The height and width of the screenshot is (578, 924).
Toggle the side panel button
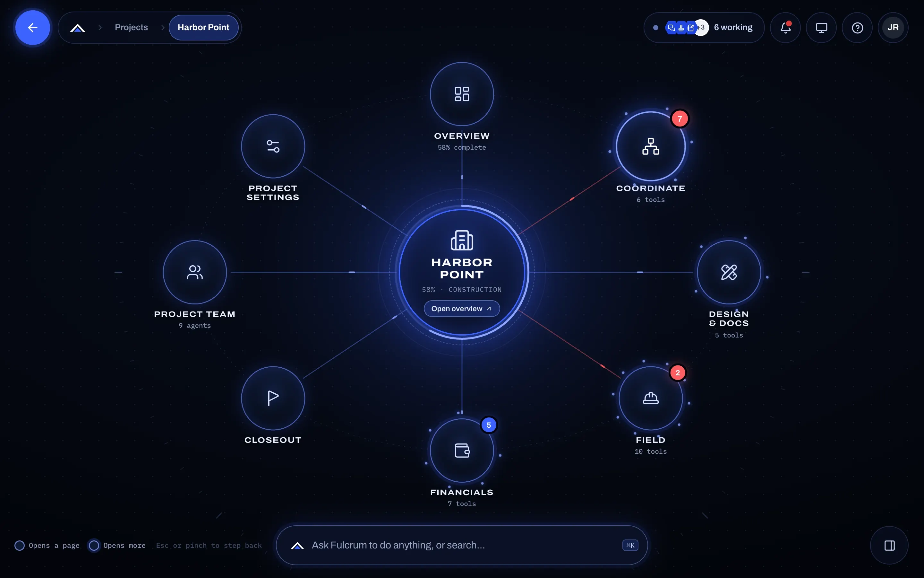(x=889, y=545)
